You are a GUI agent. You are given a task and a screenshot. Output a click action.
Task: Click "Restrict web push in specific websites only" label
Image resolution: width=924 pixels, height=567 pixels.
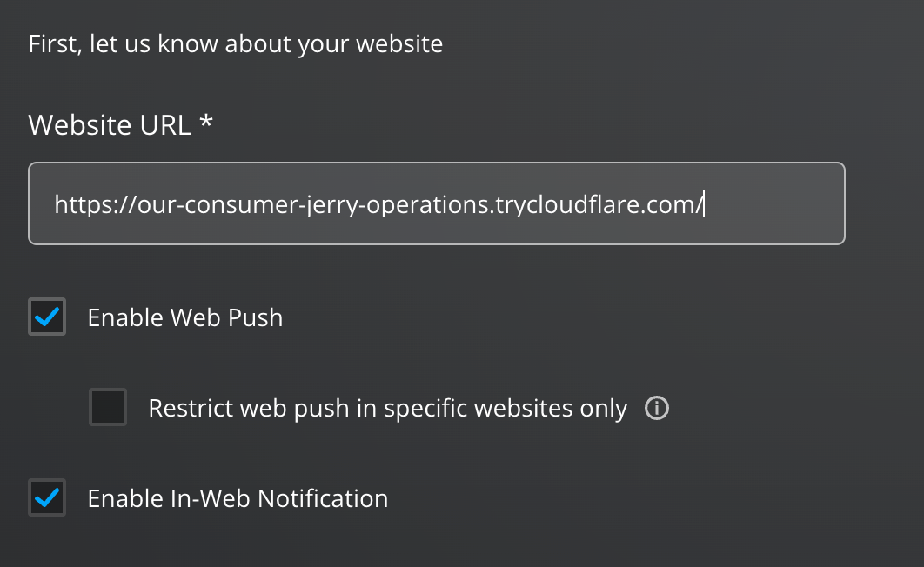(387, 408)
